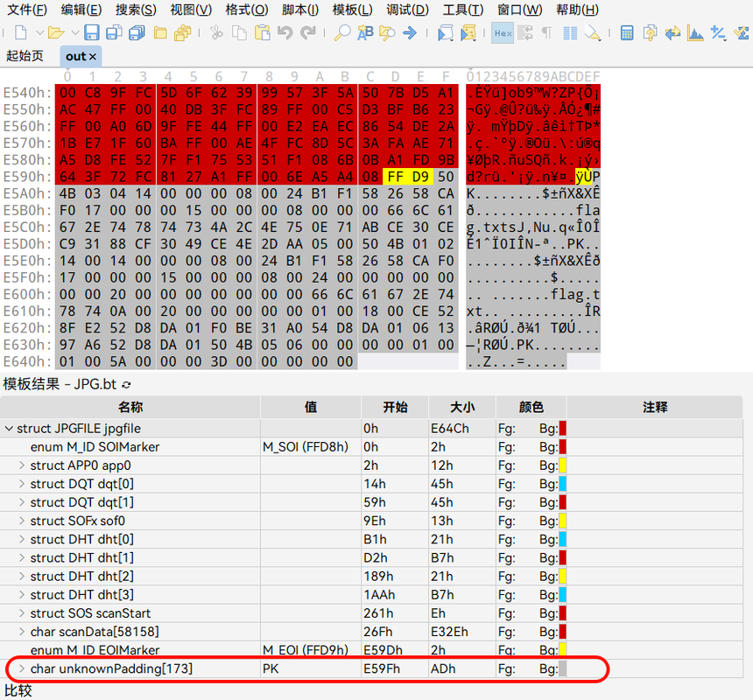Click the Redo arrow icon

[308, 32]
